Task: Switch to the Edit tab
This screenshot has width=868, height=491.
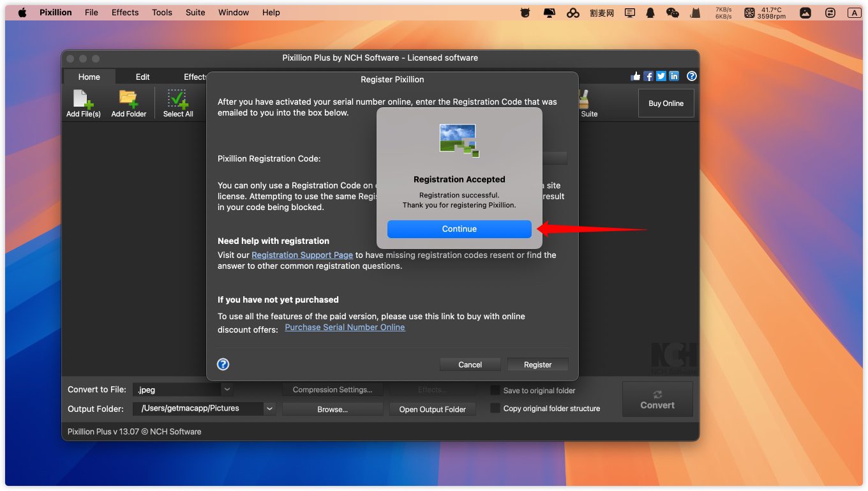Action: [142, 77]
